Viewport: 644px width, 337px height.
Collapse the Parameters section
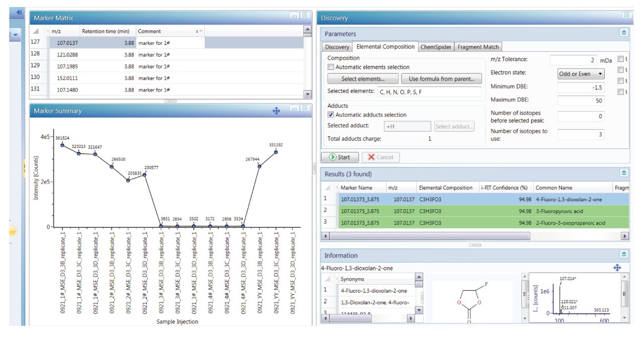click(624, 33)
